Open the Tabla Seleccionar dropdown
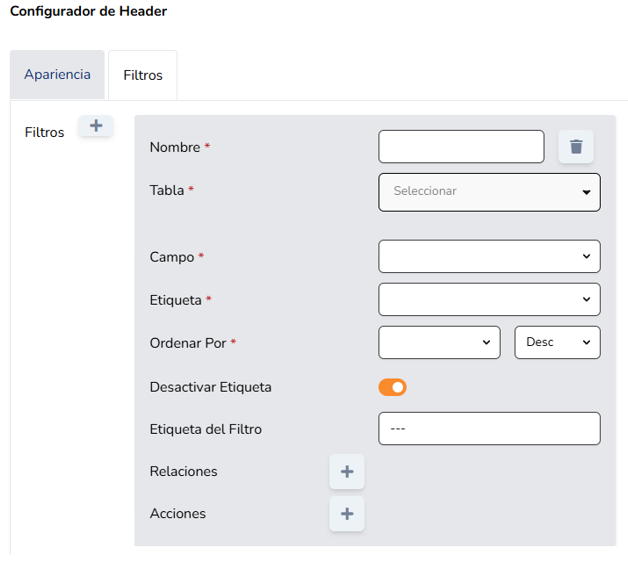Viewport: 628px width, 562px height. coord(489,192)
